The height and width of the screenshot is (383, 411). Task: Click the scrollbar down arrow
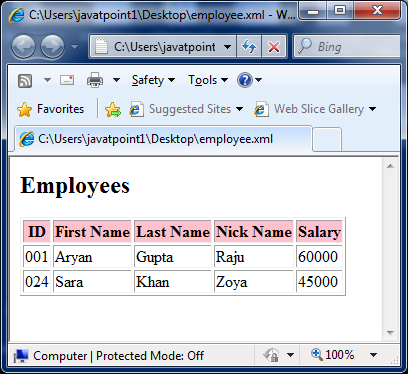[x=391, y=332]
